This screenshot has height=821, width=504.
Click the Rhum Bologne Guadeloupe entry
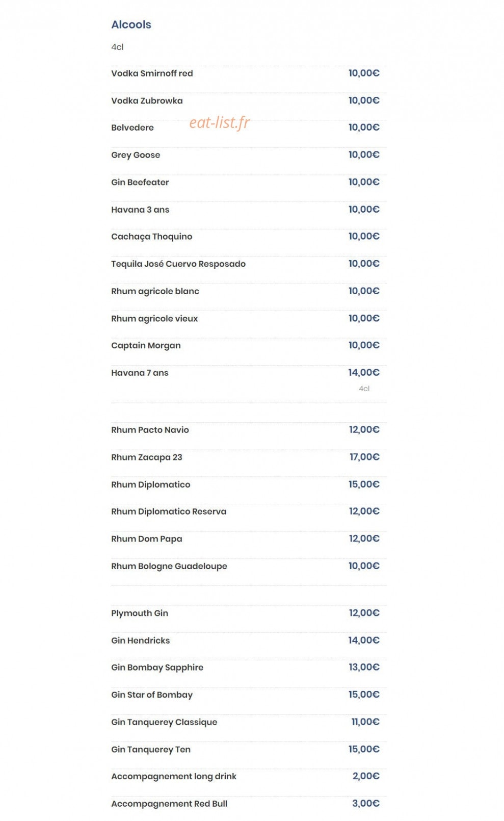(169, 566)
